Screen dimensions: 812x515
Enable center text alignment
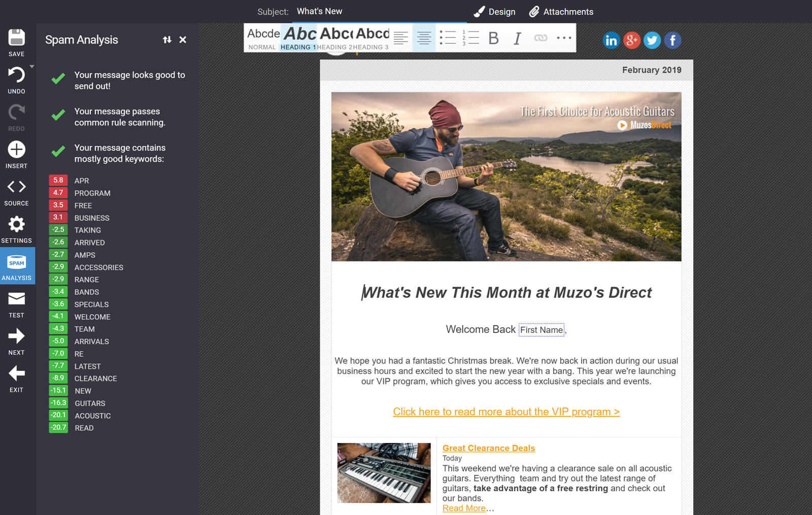click(424, 38)
